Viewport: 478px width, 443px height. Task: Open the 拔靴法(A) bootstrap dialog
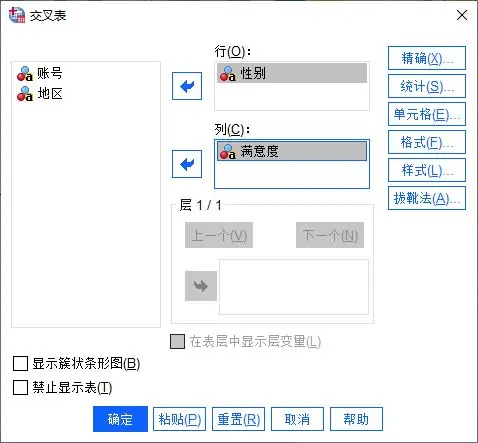click(427, 198)
